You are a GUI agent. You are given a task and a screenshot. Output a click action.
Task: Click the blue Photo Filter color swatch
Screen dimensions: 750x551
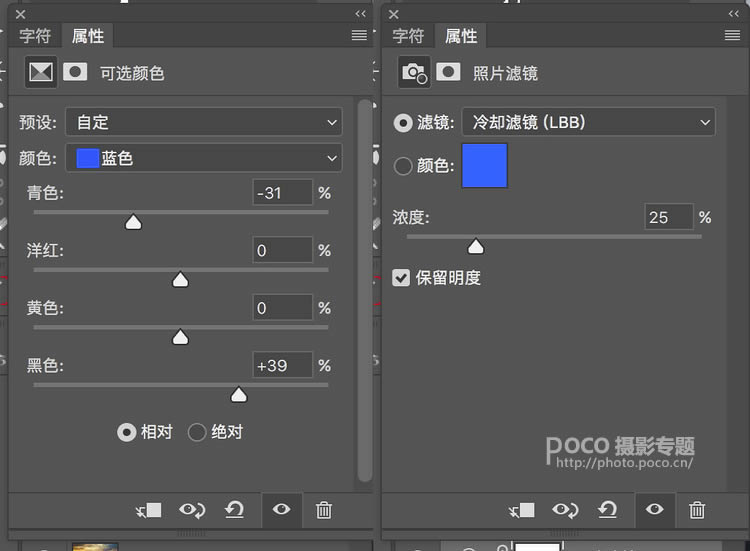[x=484, y=166]
